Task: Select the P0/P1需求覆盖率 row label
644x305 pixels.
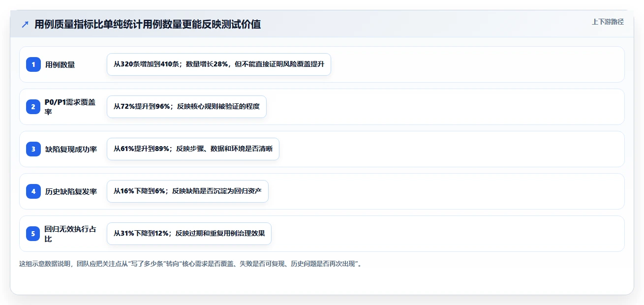Action: point(70,107)
